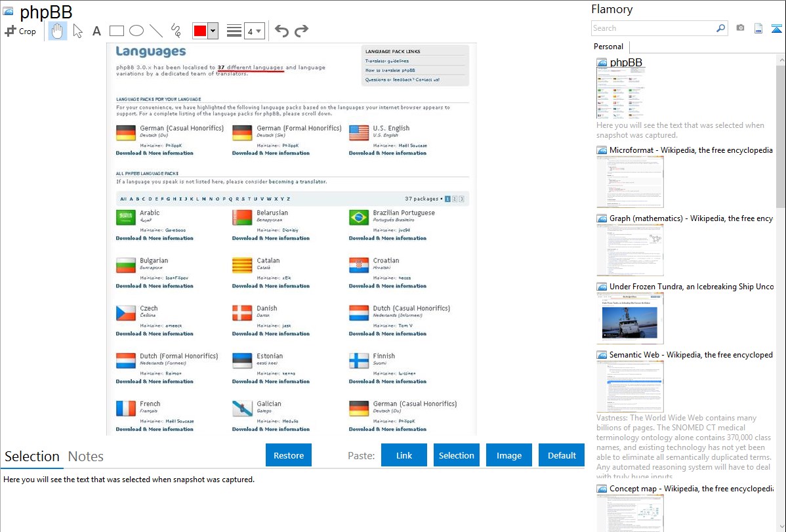Choose the text annotation tool
The image size is (786, 532).
tap(96, 31)
